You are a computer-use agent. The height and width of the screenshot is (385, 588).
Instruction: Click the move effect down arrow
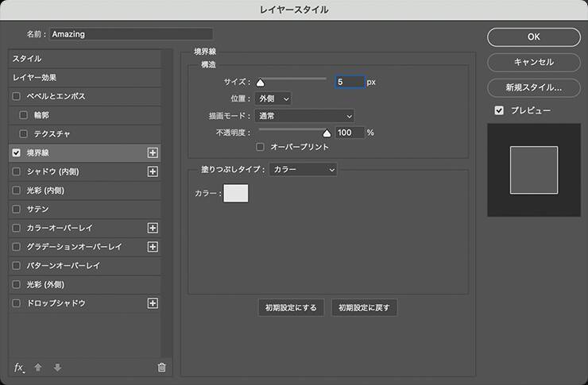57,367
